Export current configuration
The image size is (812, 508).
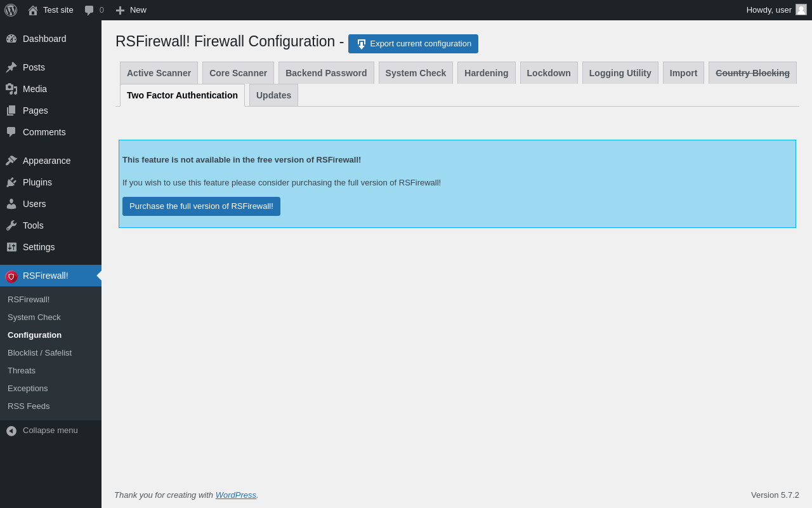[x=413, y=44]
